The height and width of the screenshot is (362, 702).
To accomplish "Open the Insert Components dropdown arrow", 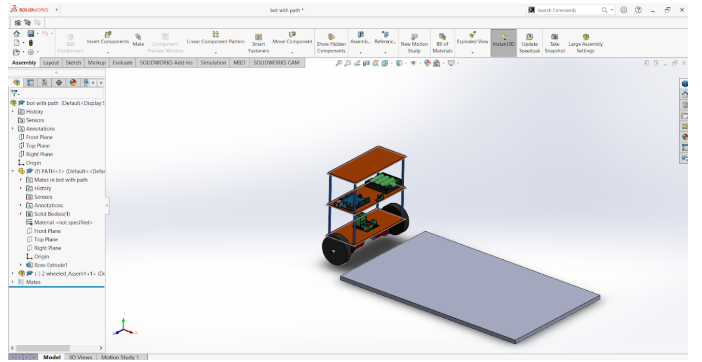I will (108, 52).
